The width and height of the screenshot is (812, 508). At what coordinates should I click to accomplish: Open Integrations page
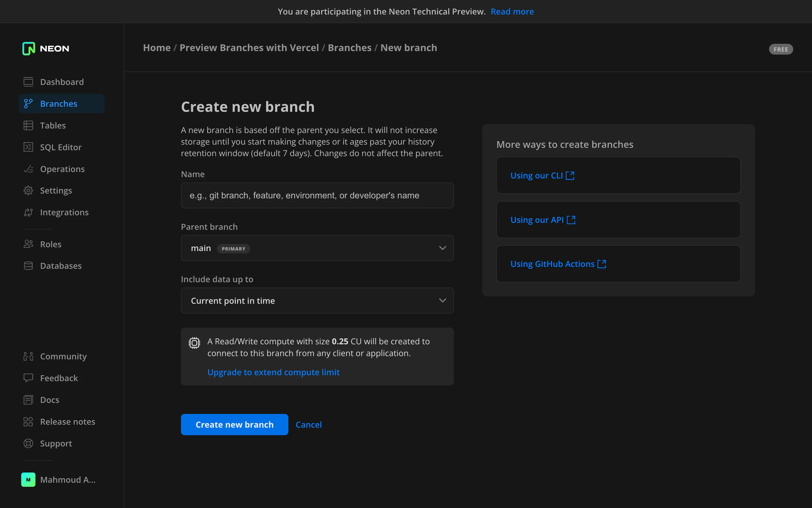point(62,212)
